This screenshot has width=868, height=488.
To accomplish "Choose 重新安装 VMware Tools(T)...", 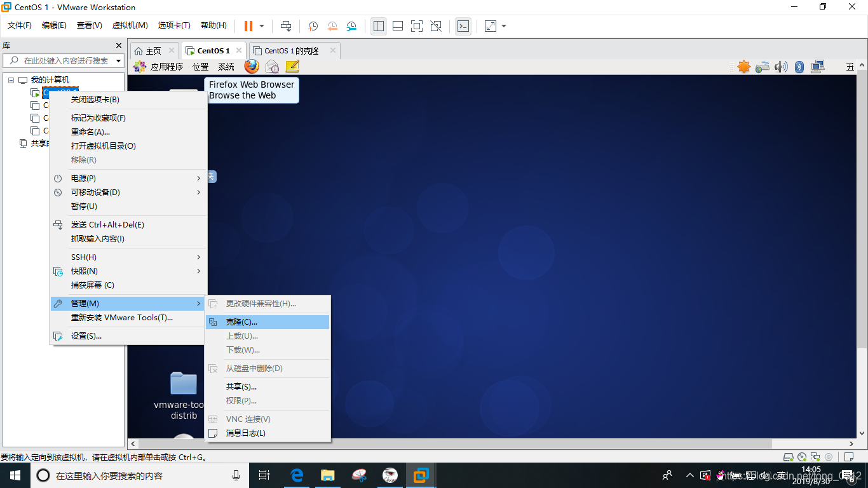I will [x=128, y=318].
